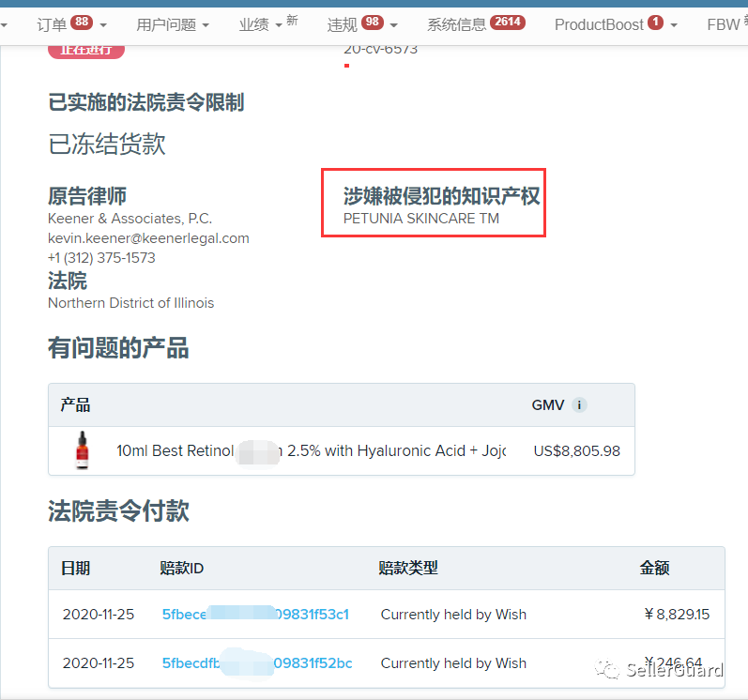Screen dimensions: 748x700
Task: Click the 已冻结货款 text
Action: [107, 144]
